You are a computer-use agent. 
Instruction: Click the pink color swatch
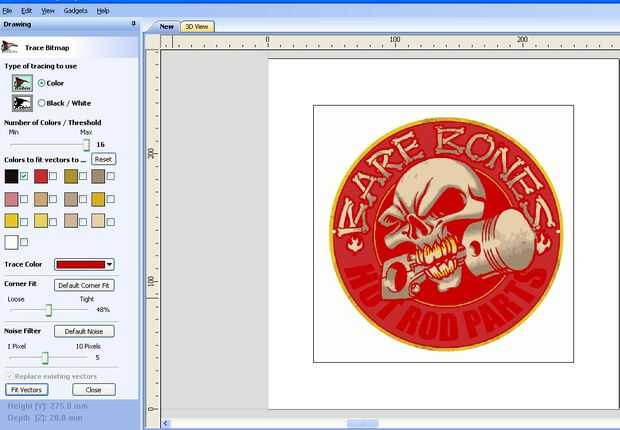tap(11, 199)
